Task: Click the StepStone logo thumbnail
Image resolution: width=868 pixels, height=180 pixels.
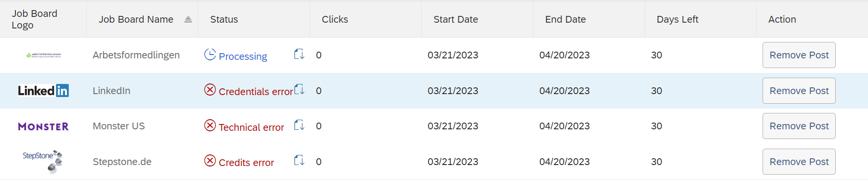Action: [x=43, y=162]
